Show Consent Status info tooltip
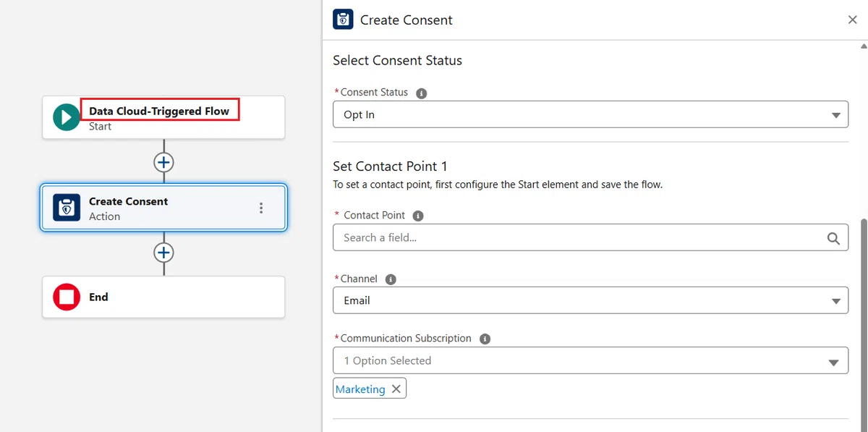868x432 pixels. (x=422, y=93)
